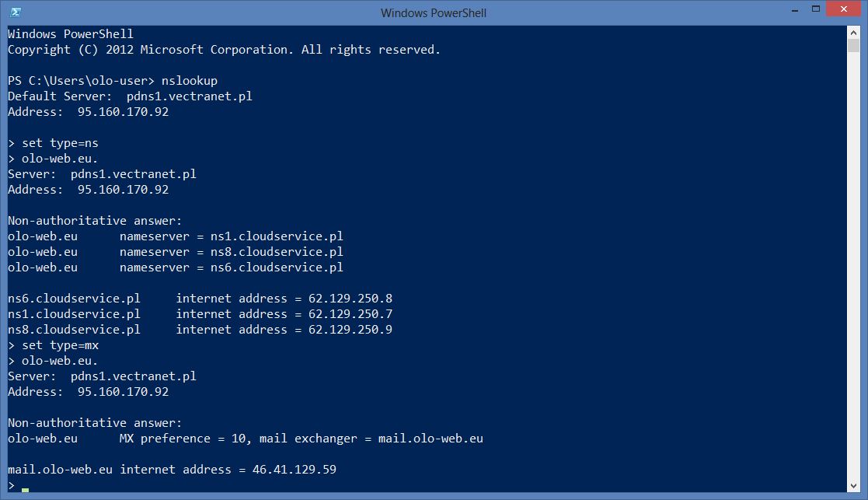This screenshot has width=868, height=500.
Task: Close the Windows PowerShell window
Action: point(844,9)
